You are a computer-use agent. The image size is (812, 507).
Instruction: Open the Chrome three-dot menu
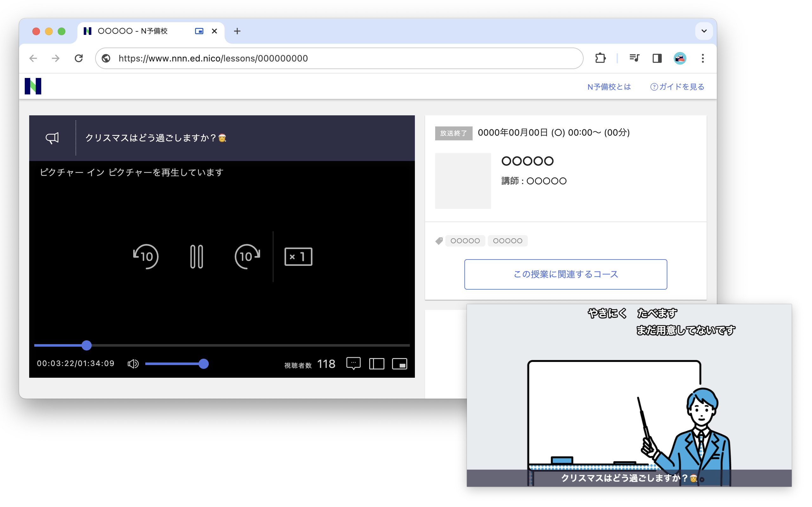[x=703, y=58]
